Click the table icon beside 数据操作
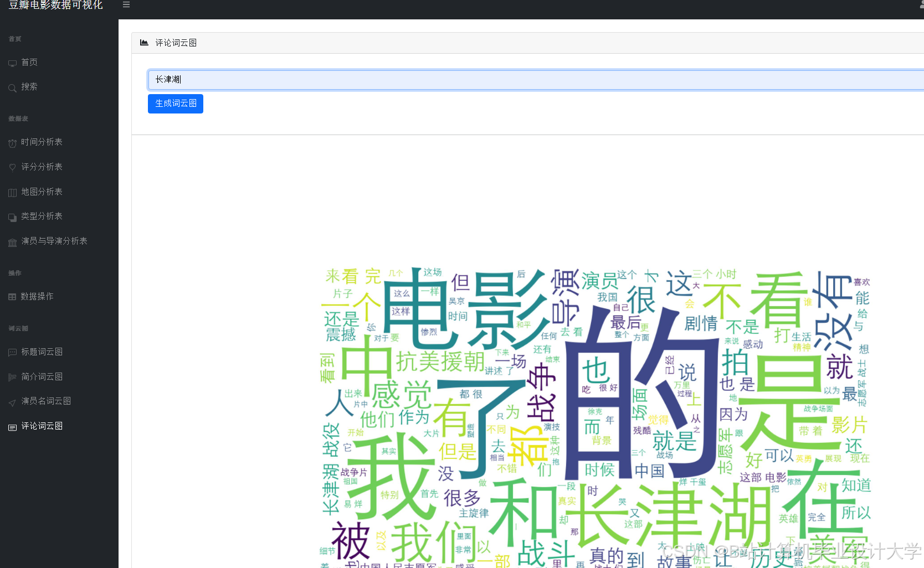Viewport: 924px width, 568px height. [x=12, y=297]
